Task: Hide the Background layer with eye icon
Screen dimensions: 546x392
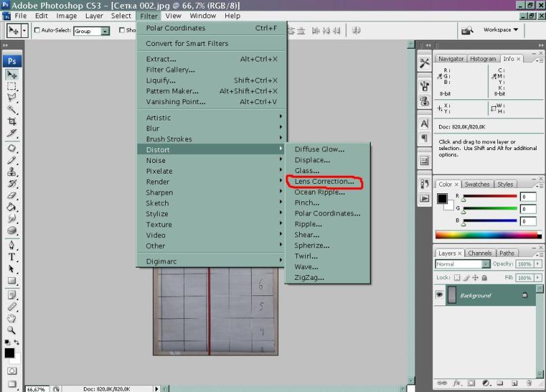Action: coord(440,295)
